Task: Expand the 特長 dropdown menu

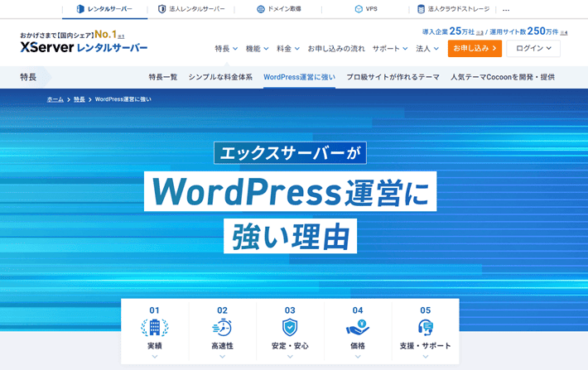Action: (x=226, y=48)
